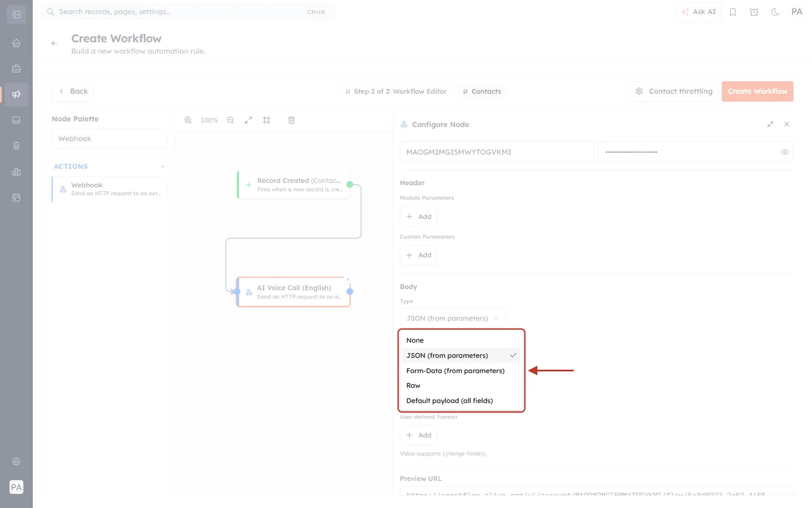Click the back arrow beside Create Workflow

54,43
